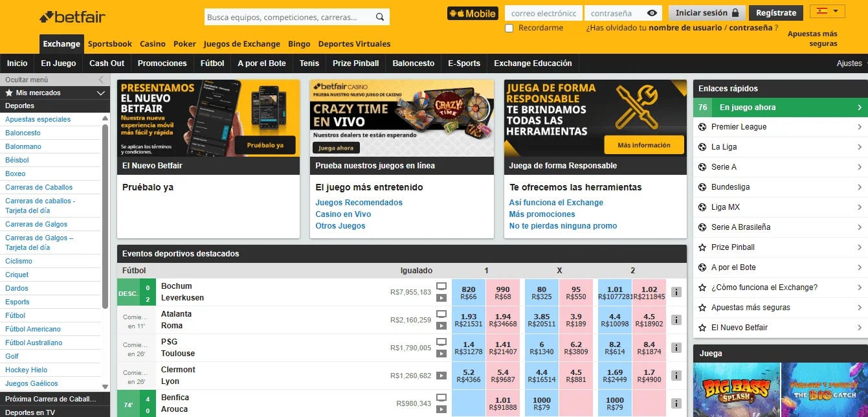The width and height of the screenshot is (868, 417).
Task: Open the Casino tab
Action: click(153, 44)
